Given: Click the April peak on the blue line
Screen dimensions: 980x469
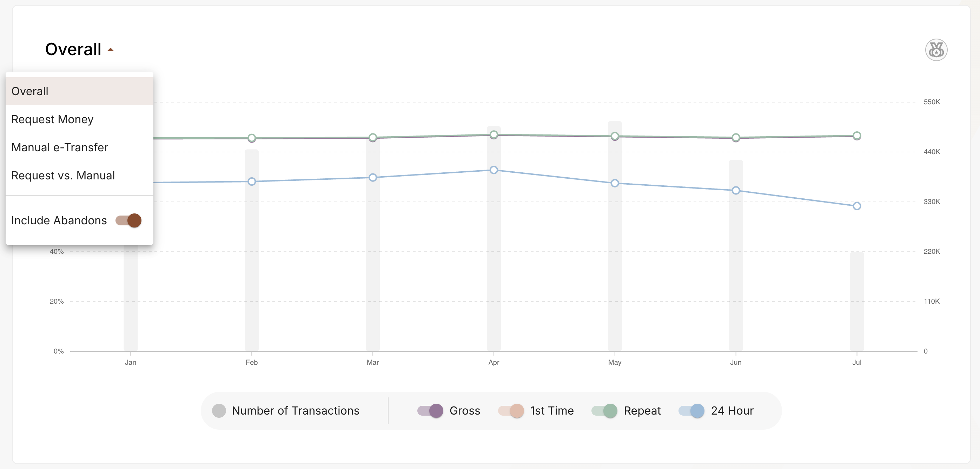Looking at the screenshot, I should (x=494, y=170).
